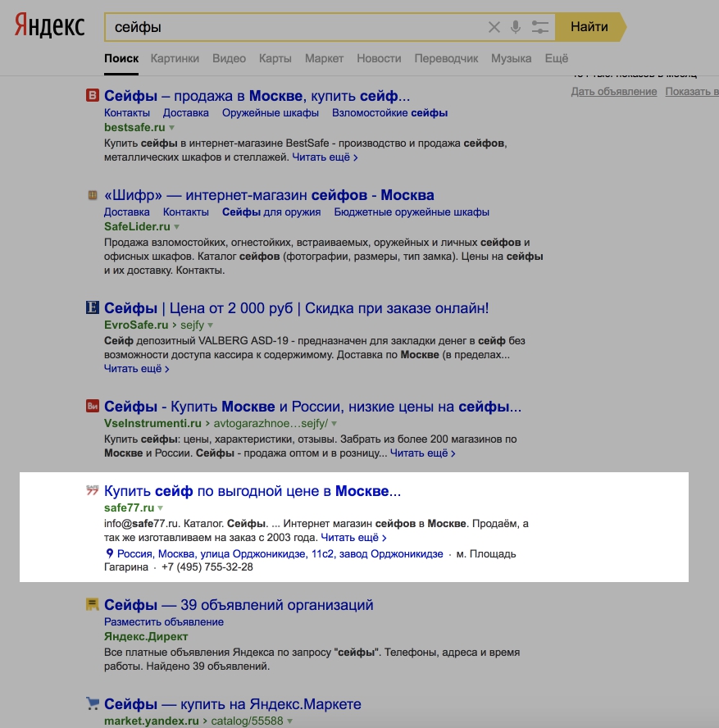Click phone number +7 (495) 755-32-28
Image resolution: width=719 pixels, height=728 pixels.
207,566
